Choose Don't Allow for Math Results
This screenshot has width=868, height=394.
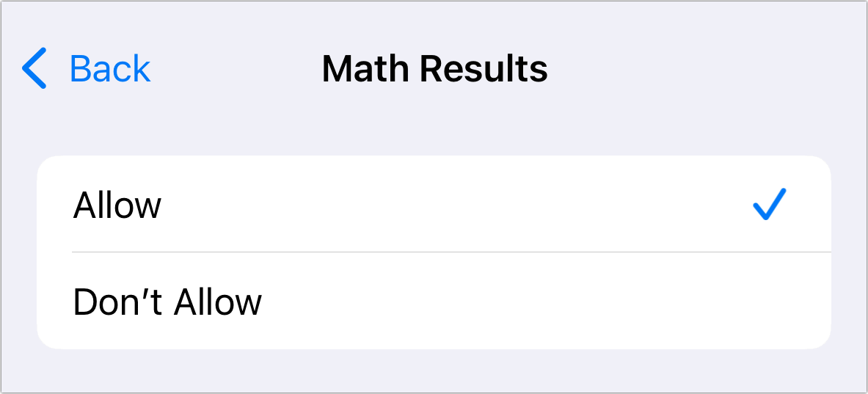167,302
